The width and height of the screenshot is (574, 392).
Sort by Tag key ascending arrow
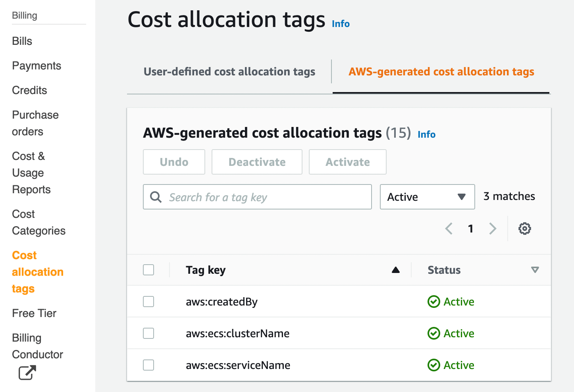tap(395, 270)
